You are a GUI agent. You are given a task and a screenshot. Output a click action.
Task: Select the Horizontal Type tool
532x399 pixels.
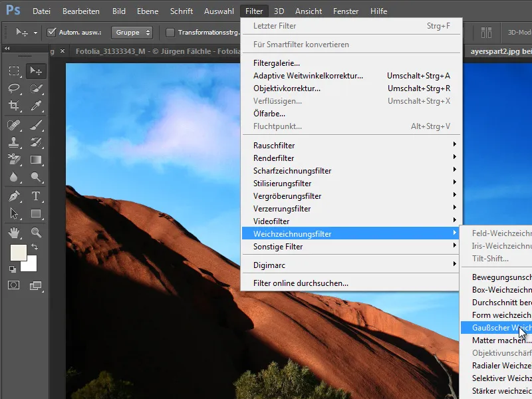(x=36, y=196)
